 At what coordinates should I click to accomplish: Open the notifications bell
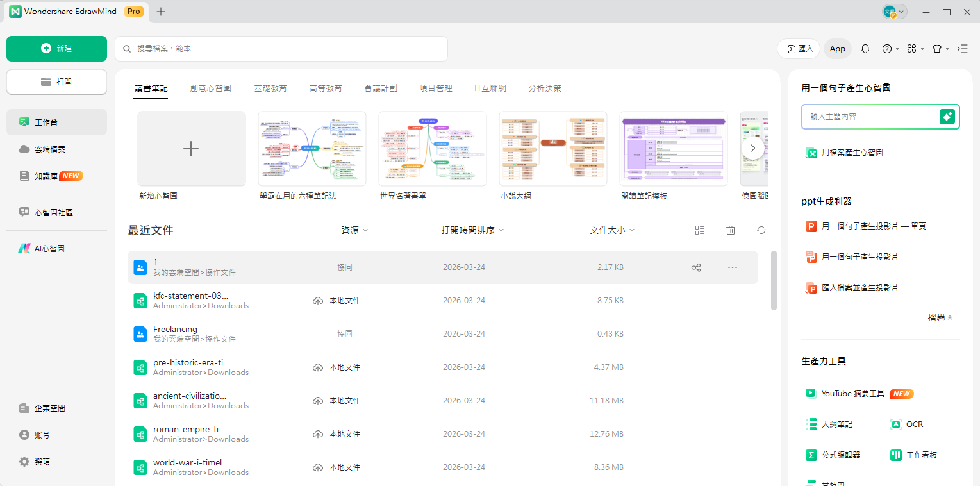pyautogui.click(x=865, y=48)
